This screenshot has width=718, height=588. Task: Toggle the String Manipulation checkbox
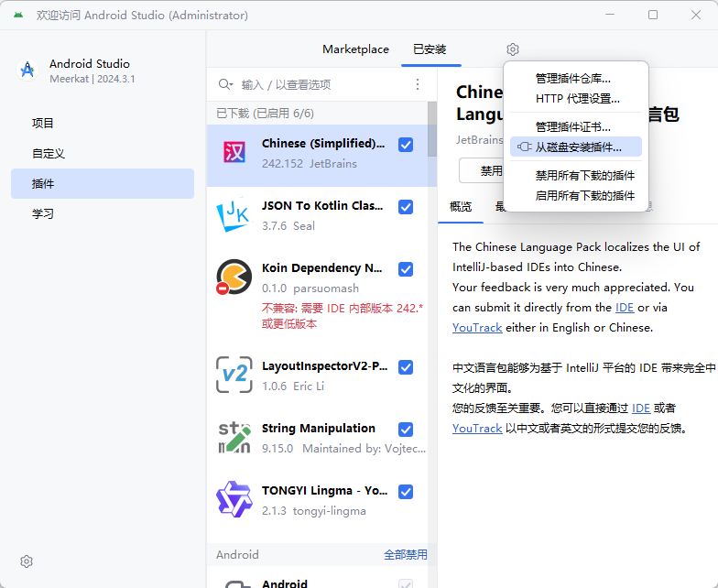point(406,430)
